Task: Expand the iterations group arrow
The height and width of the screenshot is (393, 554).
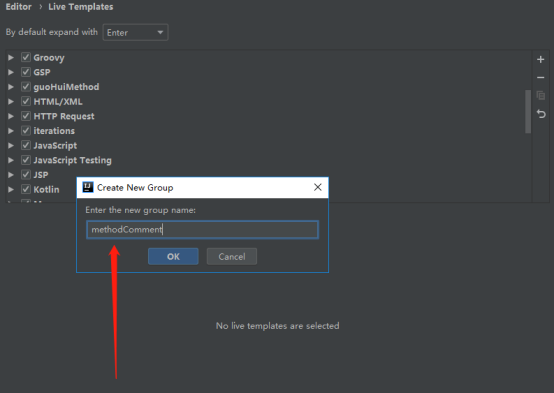Action: pos(11,131)
